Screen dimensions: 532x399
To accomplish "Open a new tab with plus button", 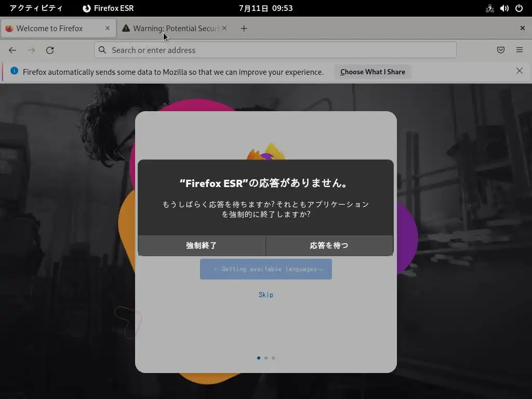I will click(244, 29).
